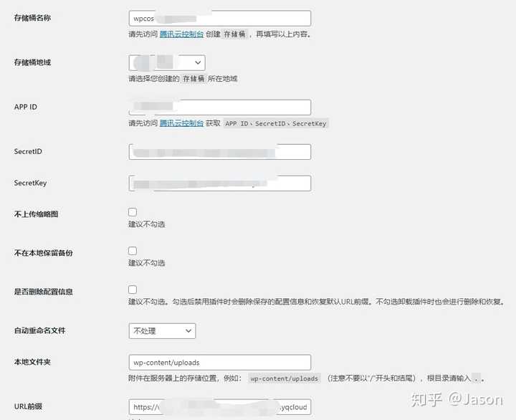Click the 是否删除配置信息 label text

click(43, 292)
